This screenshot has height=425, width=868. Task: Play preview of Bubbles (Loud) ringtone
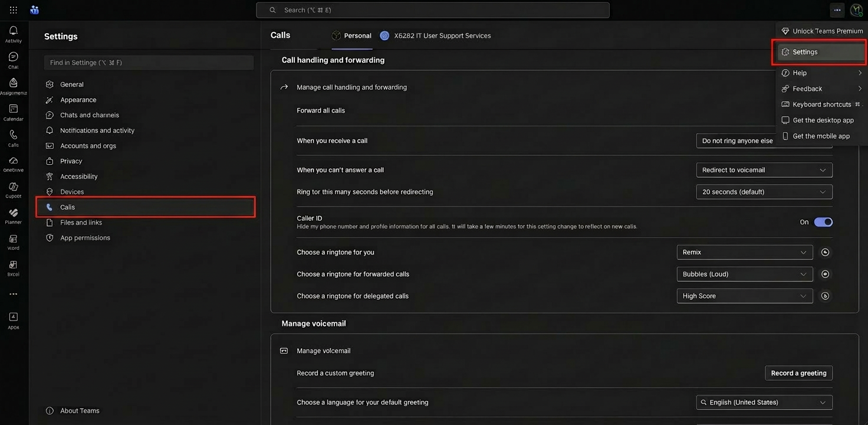pos(825,274)
